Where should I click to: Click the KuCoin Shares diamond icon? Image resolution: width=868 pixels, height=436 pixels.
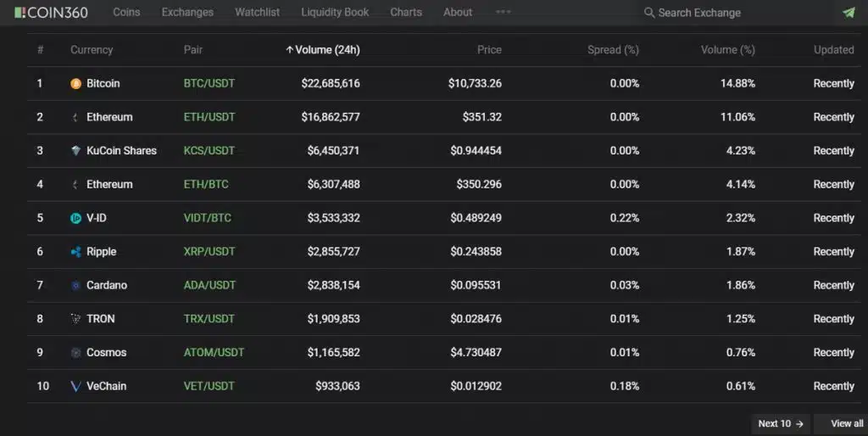(75, 151)
